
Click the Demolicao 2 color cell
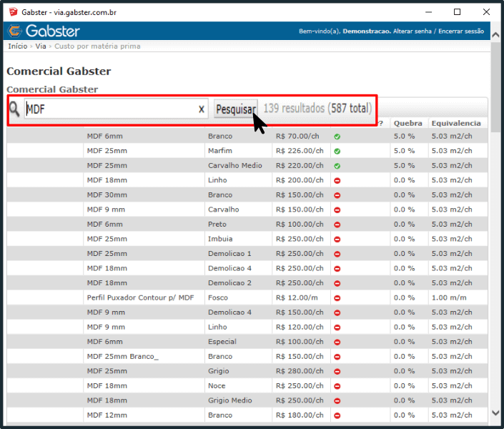(x=229, y=283)
